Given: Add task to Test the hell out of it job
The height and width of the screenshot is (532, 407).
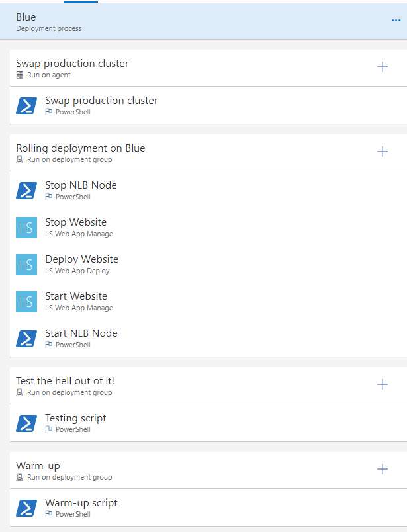Looking at the screenshot, I should (383, 384).
